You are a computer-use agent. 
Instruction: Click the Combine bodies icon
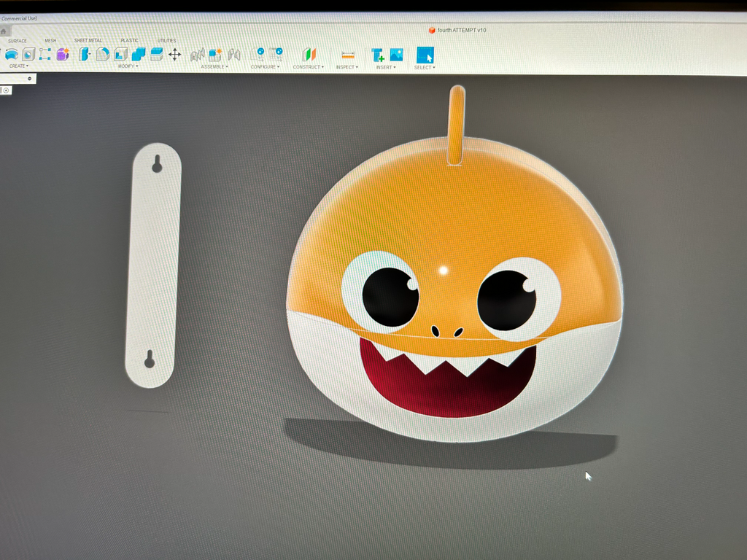[139, 54]
